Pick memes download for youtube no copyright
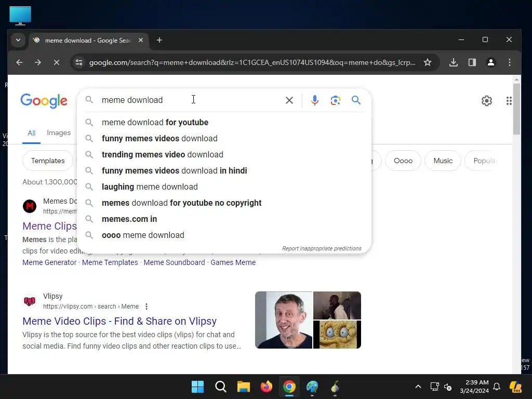This screenshot has width=532, height=399. point(224,203)
